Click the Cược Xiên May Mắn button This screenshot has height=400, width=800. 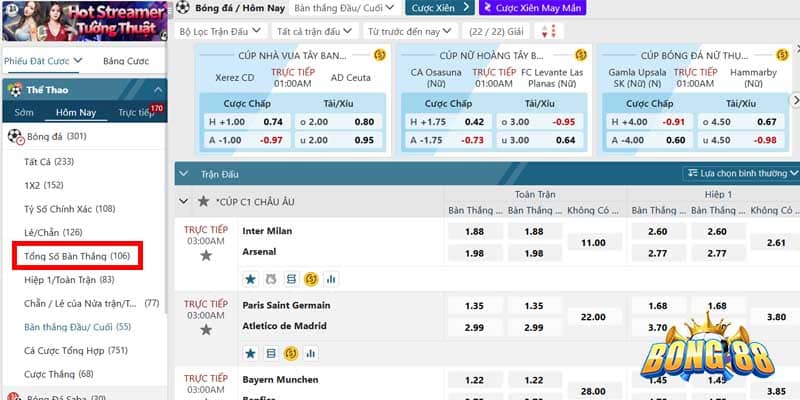pyautogui.click(x=533, y=8)
